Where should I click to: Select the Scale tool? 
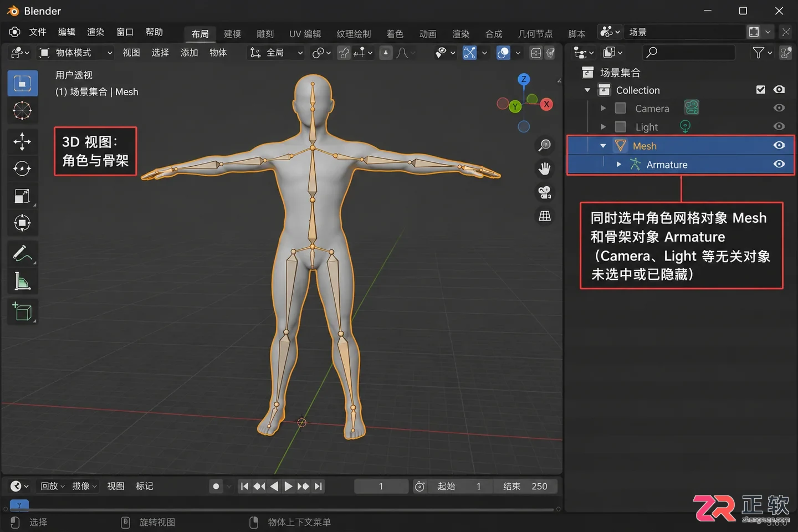(22, 196)
